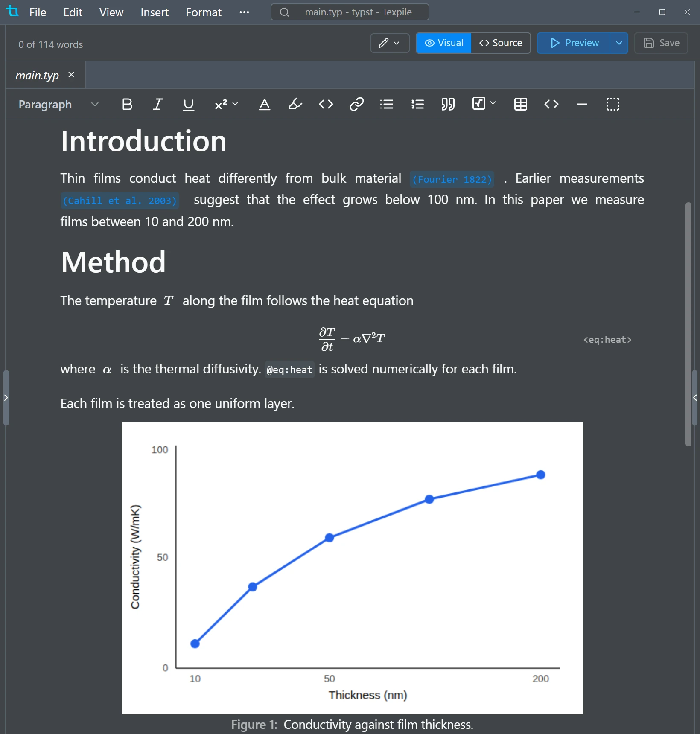Click the word count status

point(50,44)
